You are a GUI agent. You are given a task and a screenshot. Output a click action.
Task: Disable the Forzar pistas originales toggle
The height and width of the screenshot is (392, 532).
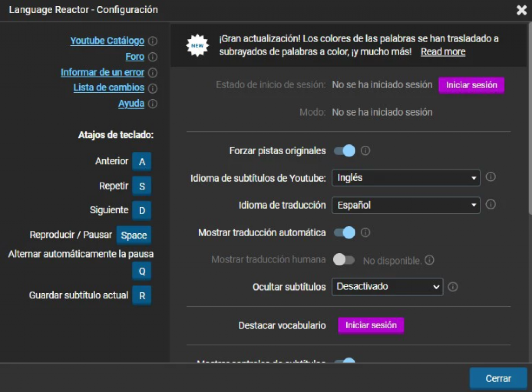[344, 151]
